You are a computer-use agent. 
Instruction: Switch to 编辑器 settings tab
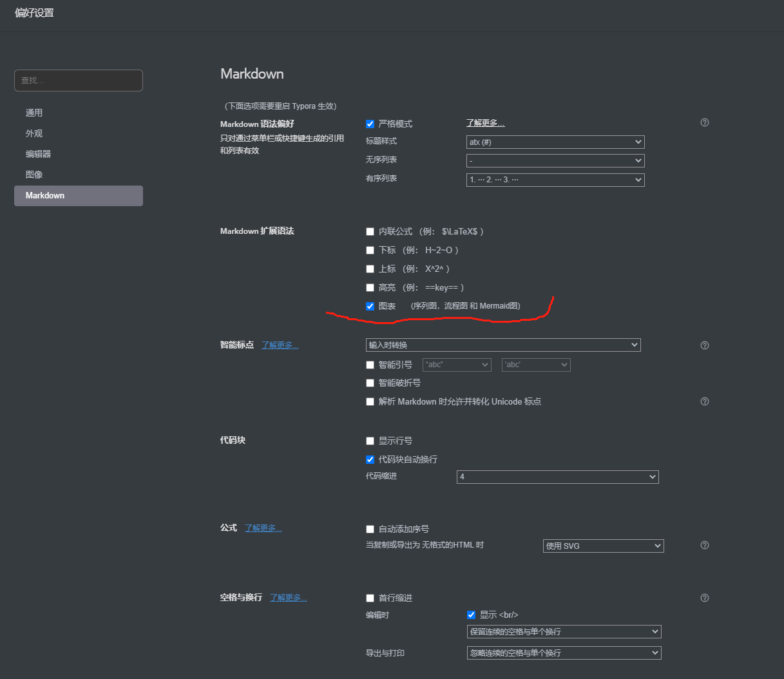(x=79, y=154)
